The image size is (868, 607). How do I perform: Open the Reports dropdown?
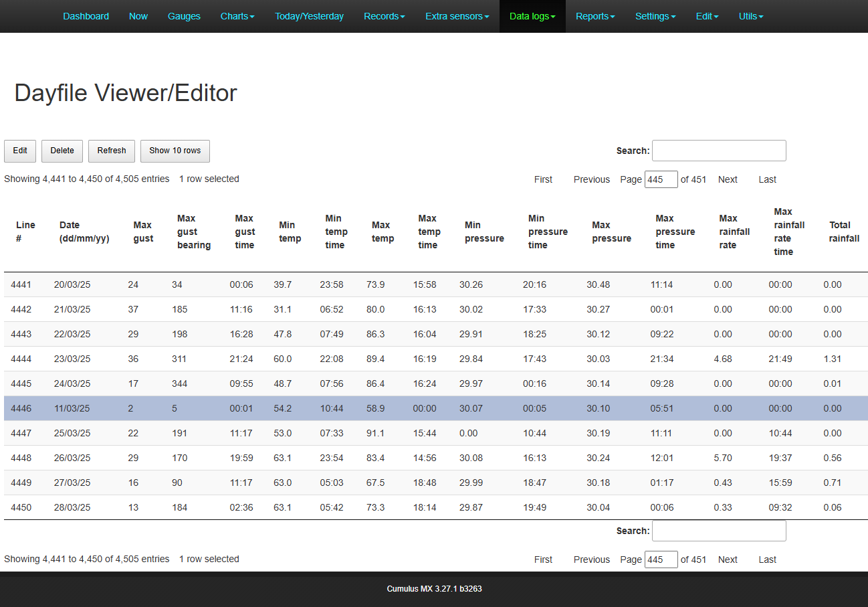[595, 16]
